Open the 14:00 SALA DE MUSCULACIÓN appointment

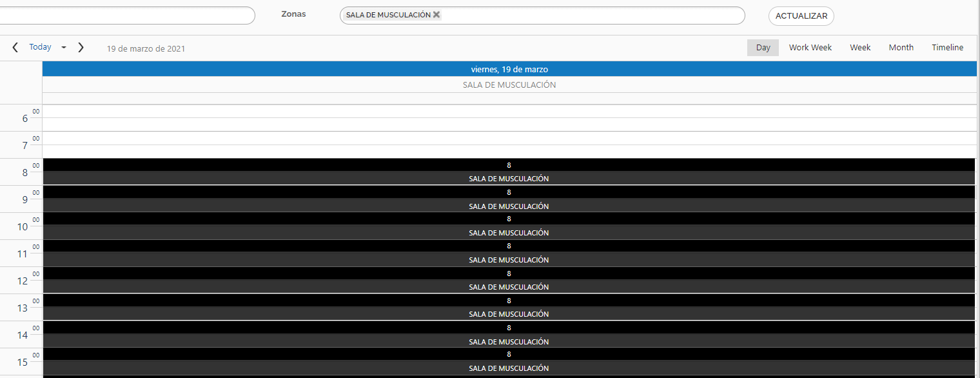(509, 335)
